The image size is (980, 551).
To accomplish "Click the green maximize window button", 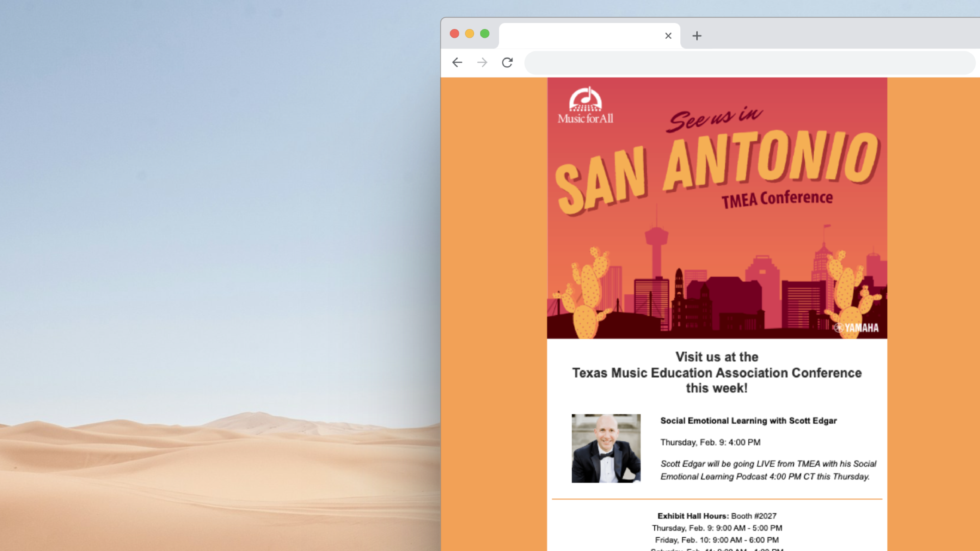I will [485, 34].
